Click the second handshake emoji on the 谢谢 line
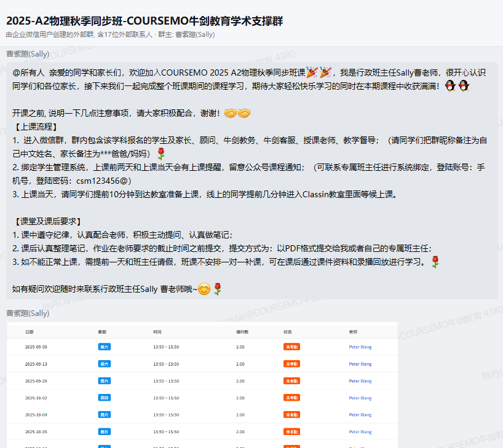503x448 pixels. (244, 113)
